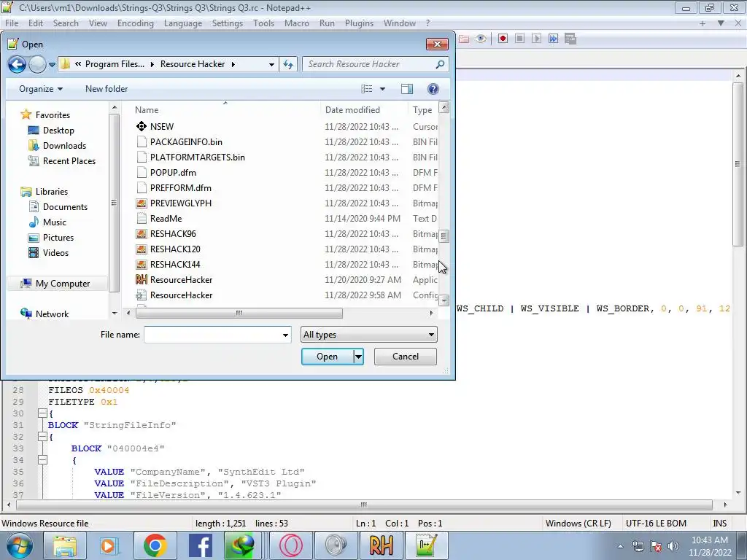This screenshot has width=747, height=560.
Task: Open the Macro menu in Notepad++
Action: pyautogui.click(x=296, y=23)
